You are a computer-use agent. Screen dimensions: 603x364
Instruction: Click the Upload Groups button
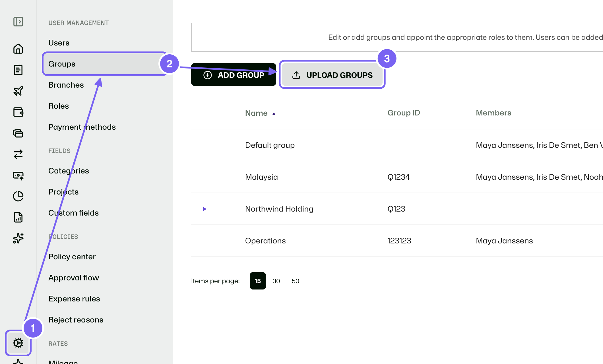point(332,75)
